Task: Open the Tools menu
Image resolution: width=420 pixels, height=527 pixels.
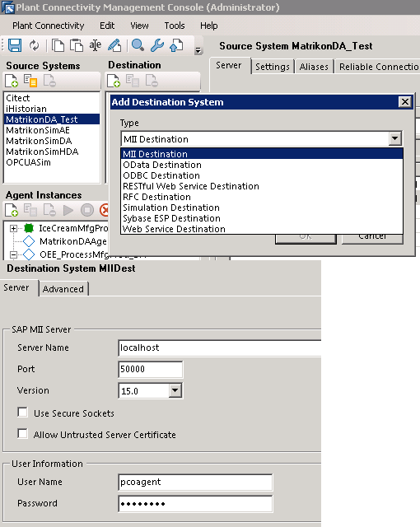Action: [x=175, y=26]
